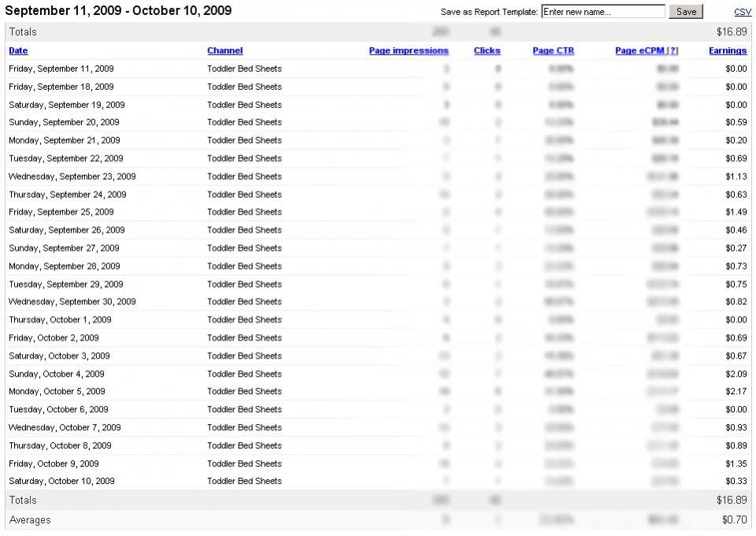Sort by the Earnings column header
The image size is (756, 536).
point(727,50)
